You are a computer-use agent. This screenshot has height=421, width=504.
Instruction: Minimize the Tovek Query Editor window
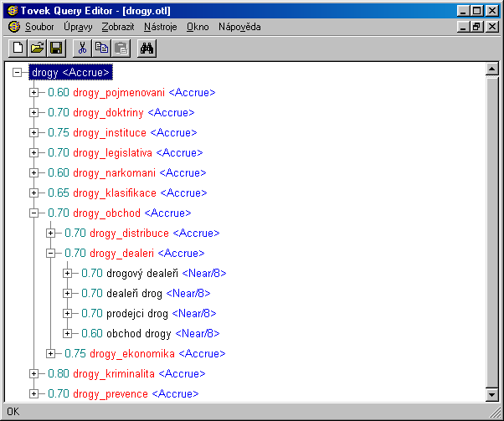tap(463, 11)
